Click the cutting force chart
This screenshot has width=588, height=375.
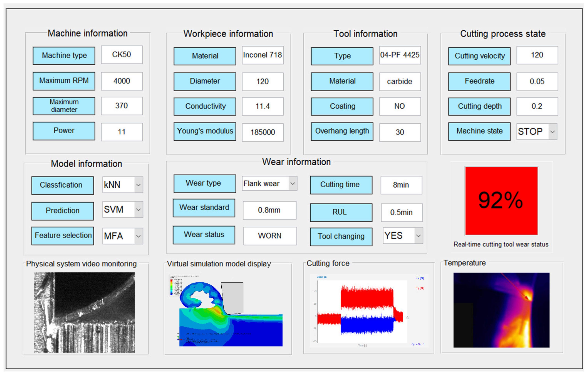click(369, 310)
